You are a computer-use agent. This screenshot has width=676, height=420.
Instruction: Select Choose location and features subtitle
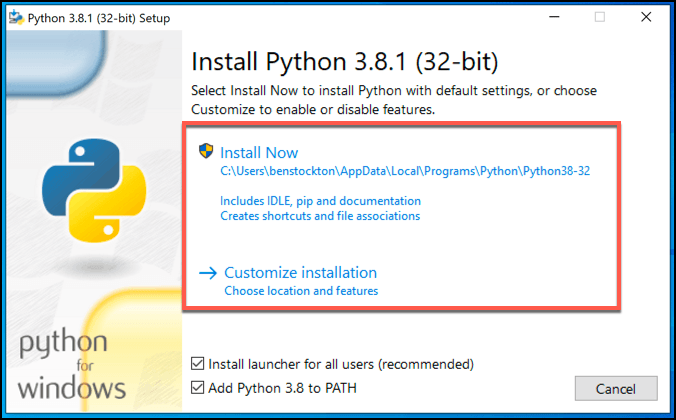pos(301,291)
